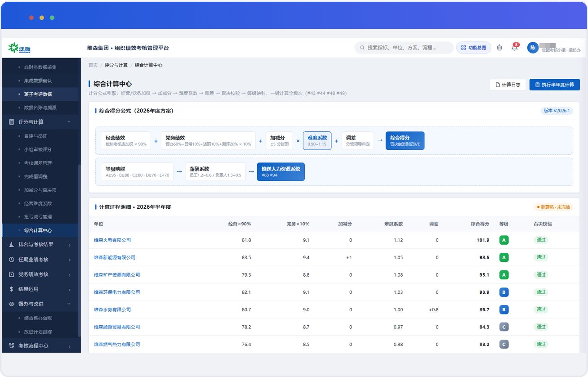The width and height of the screenshot is (588, 377).
Task: Click the search box for 指标、单位、方案
Action: (x=404, y=48)
